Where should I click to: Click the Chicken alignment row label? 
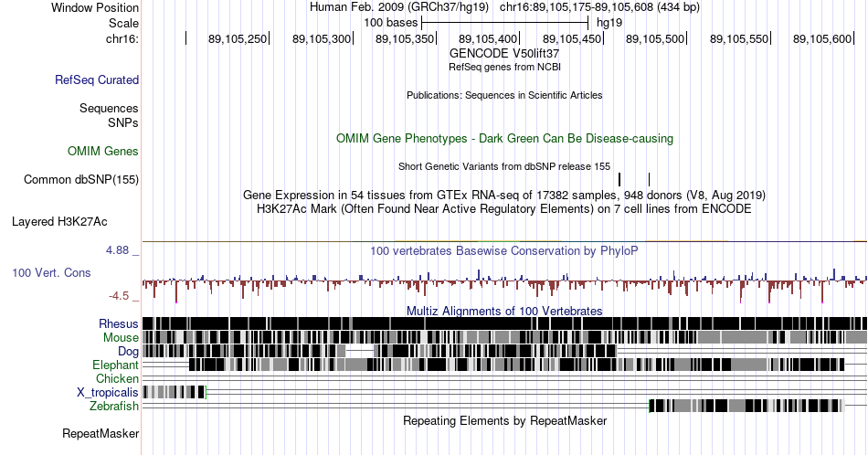tap(117, 378)
